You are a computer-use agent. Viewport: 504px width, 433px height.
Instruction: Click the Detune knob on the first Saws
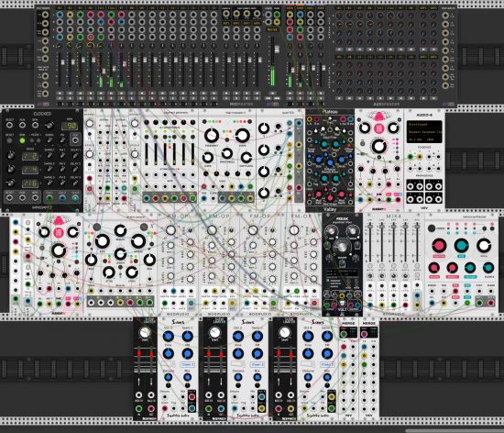168,377
